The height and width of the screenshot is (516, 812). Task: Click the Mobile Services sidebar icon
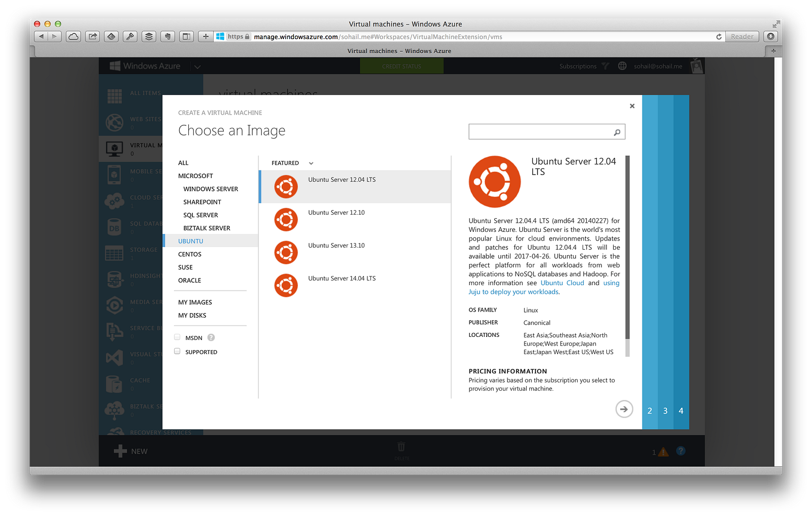tap(115, 175)
